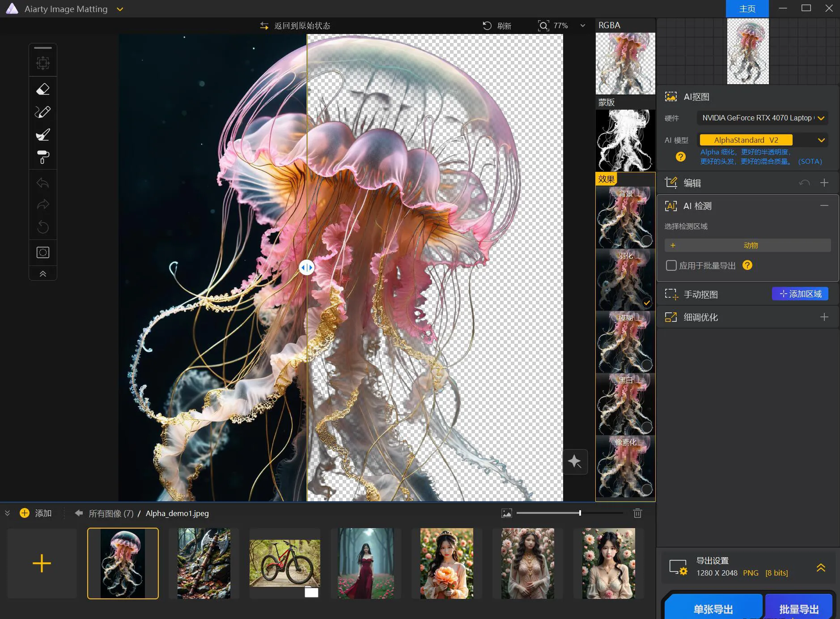840x619 pixels.
Task: Click the before/after comparison slider handle
Action: click(x=307, y=268)
